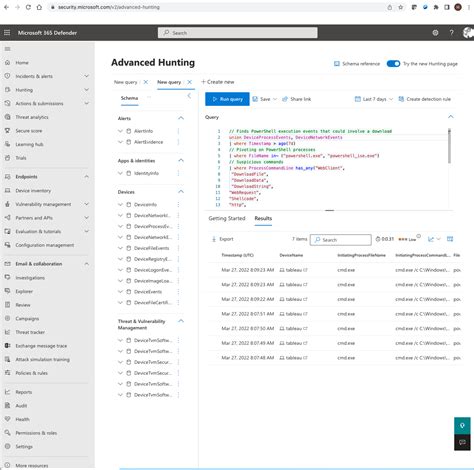Sort by the DeviceName column header
This screenshot has width=474, height=470.
pyautogui.click(x=291, y=255)
